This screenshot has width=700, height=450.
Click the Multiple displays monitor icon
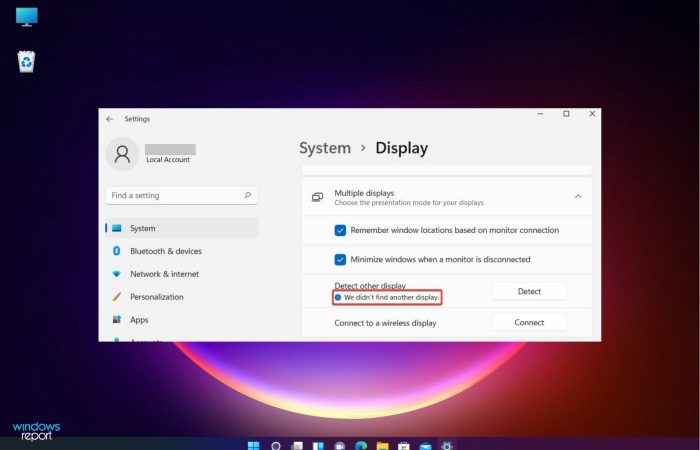(317, 197)
